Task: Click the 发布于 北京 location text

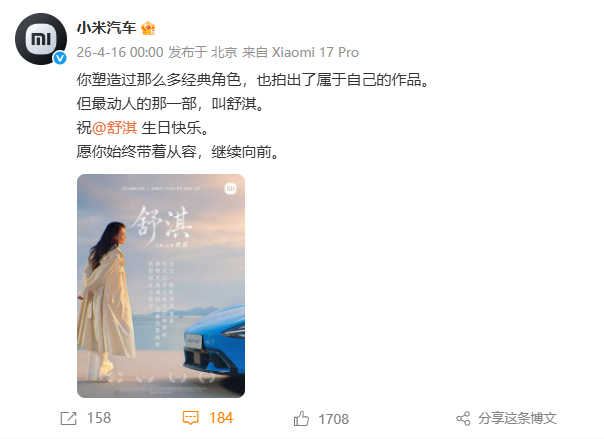Action: [x=203, y=52]
